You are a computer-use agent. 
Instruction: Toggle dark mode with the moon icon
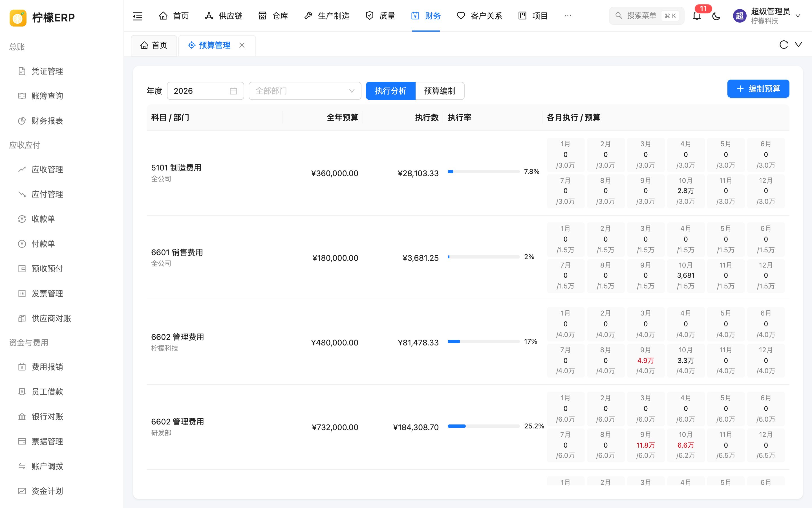click(716, 16)
